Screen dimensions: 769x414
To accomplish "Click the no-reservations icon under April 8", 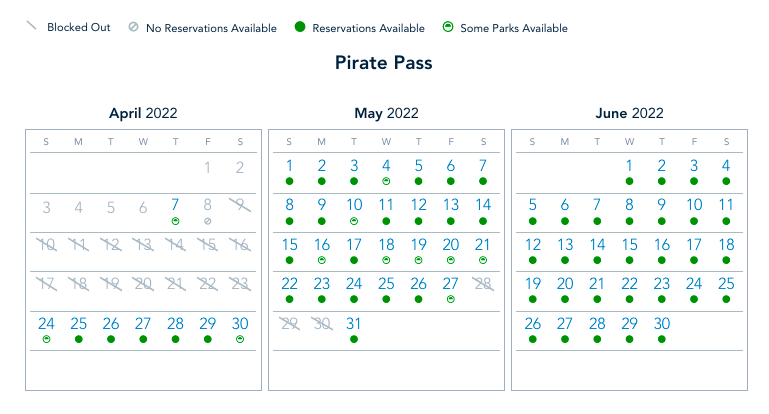I will coord(207,220).
